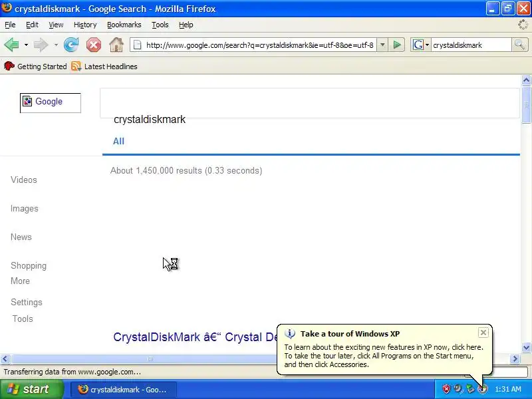Open the CrystalDiskMark search result link
This screenshot has width=532, height=399.
pyautogui.click(x=196, y=337)
